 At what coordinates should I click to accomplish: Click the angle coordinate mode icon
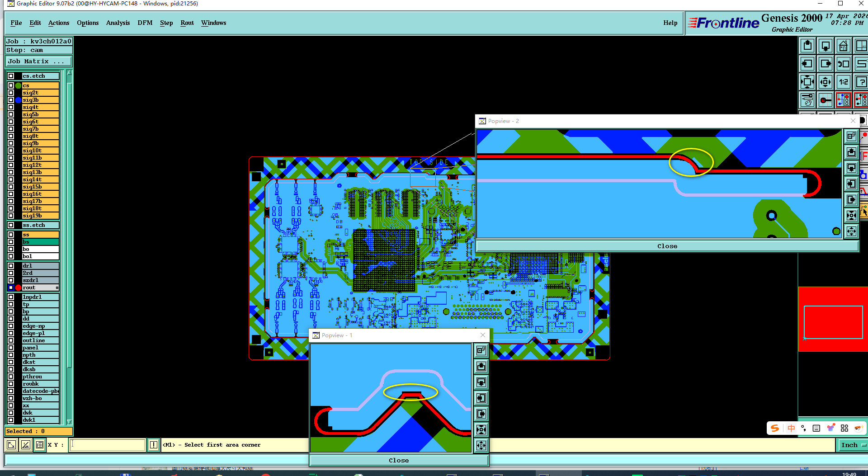tap(26, 445)
